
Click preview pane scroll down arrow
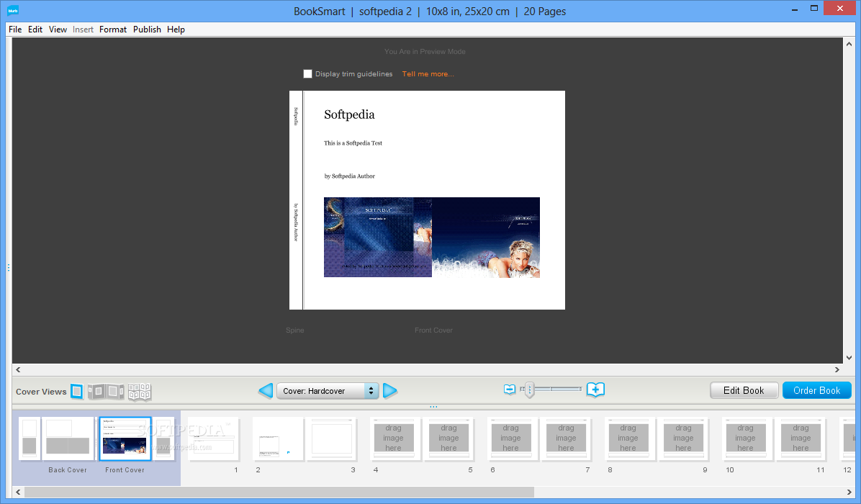pyautogui.click(x=849, y=357)
